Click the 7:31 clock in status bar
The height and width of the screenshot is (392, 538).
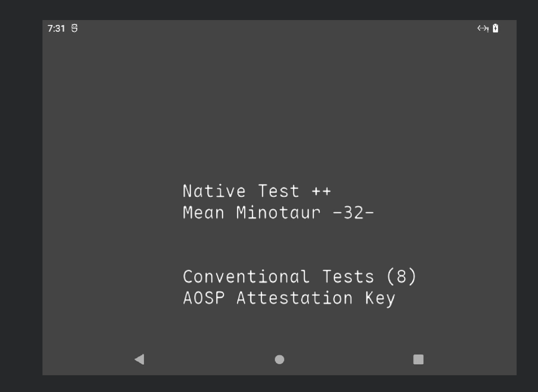click(56, 29)
